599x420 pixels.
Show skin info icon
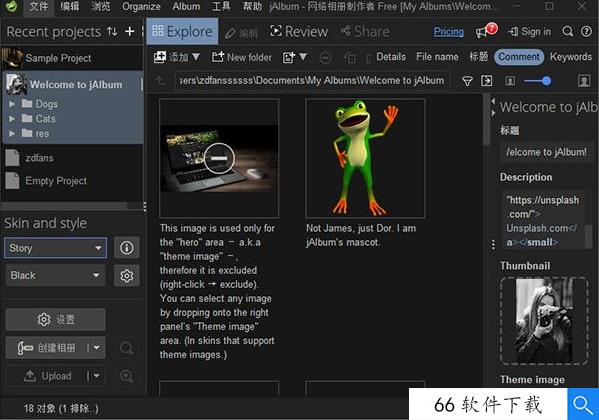(x=126, y=248)
